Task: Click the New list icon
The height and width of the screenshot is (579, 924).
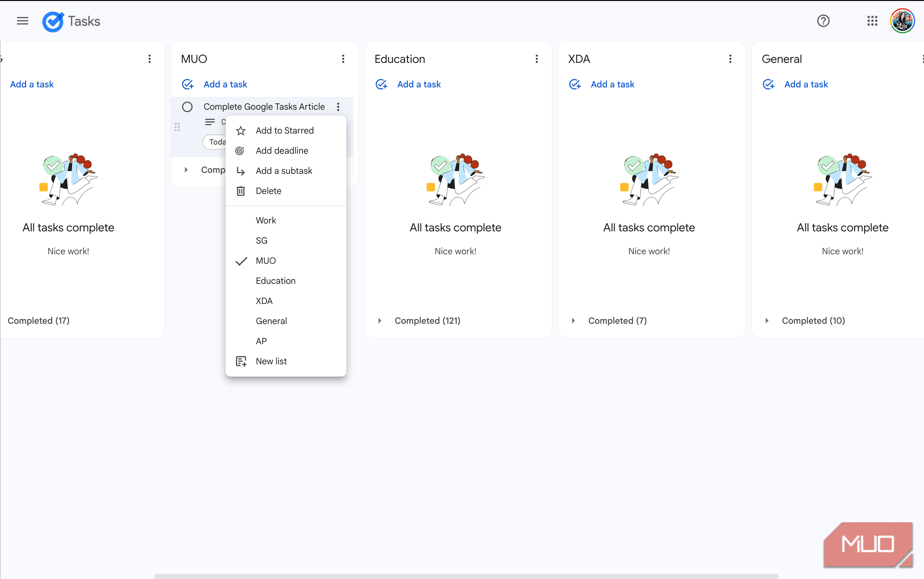Action: (241, 361)
